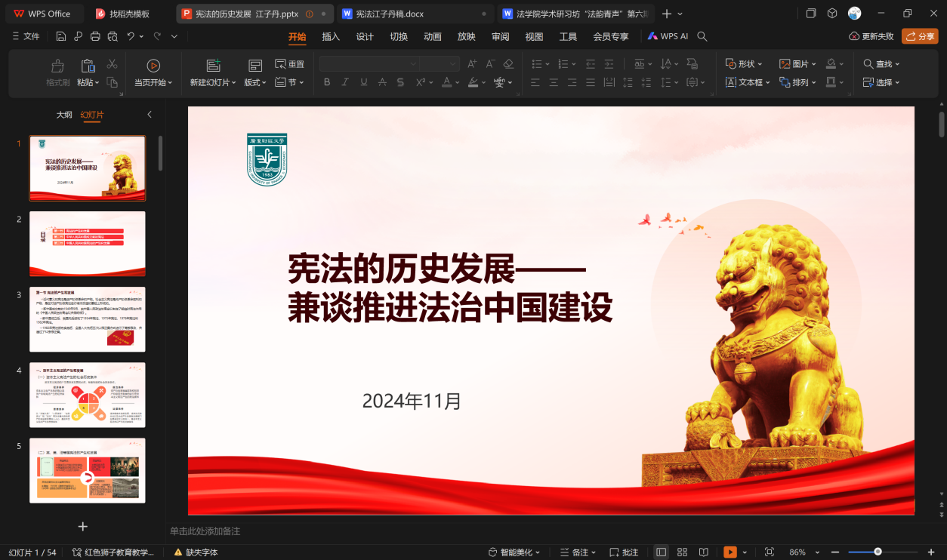Open the slide sorter grid view icon

pos(682,552)
